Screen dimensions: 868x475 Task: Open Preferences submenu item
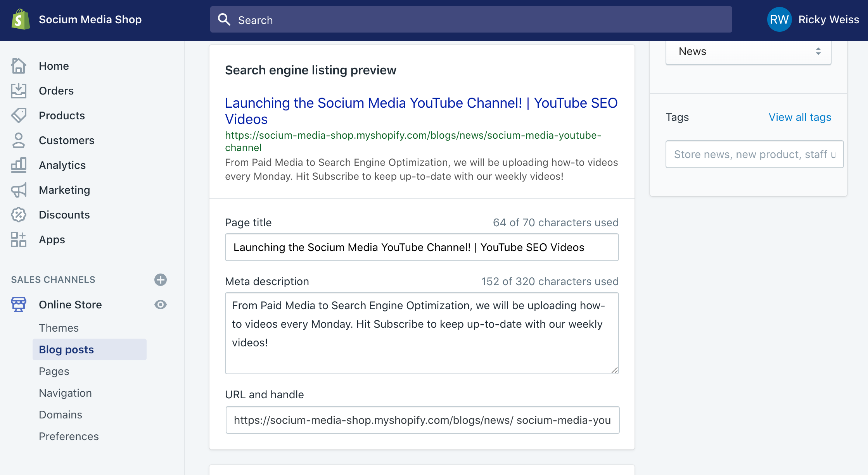click(69, 436)
